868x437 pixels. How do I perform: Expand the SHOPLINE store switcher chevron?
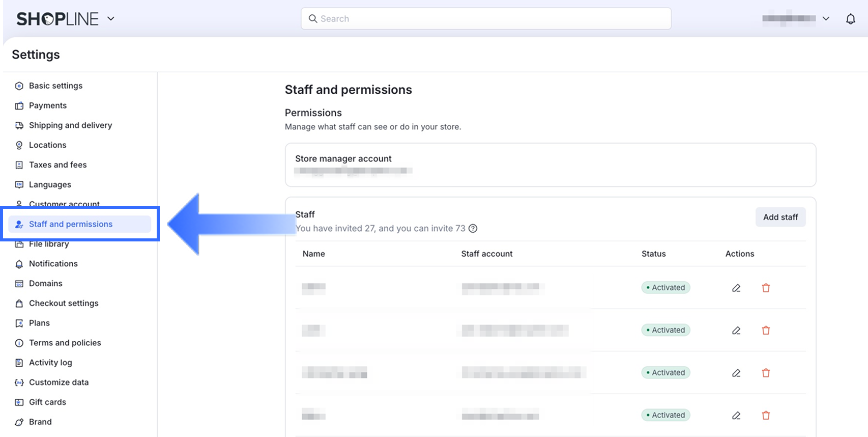pyautogui.click(x=111, y=19)
